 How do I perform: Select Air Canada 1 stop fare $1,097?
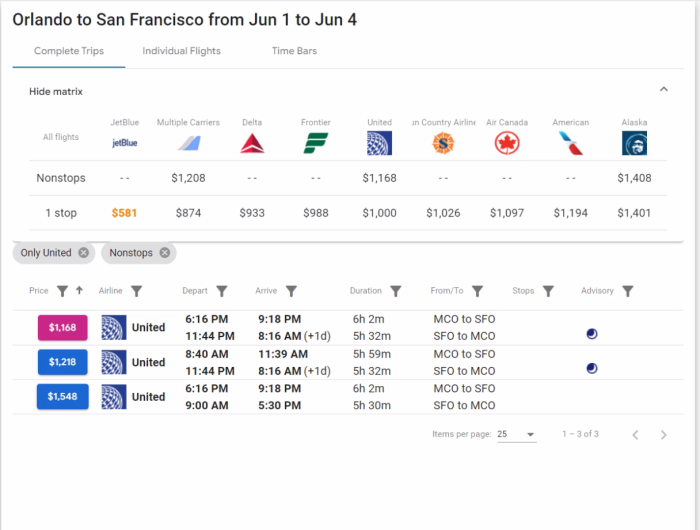click(507, 213)
